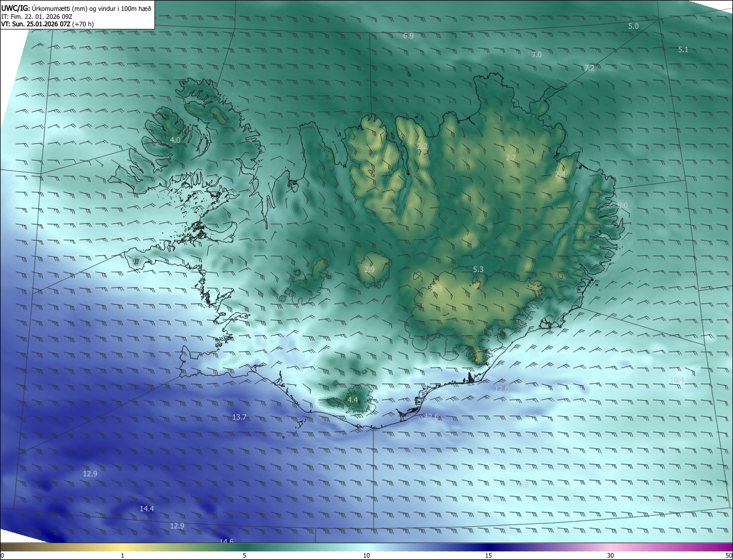
Task: Click the precipitation color scale bar
Action: [366, 547]
